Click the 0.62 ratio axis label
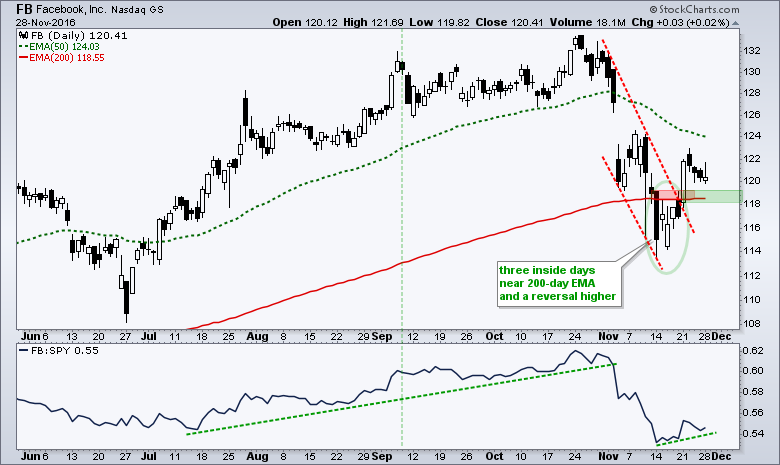This screenshot has height=465, width=780. click(753, 351)
